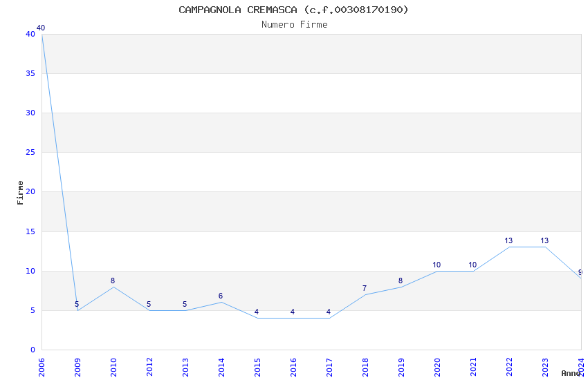
Task: Select the 2014 x-axis year label
Action: (221, 368)
